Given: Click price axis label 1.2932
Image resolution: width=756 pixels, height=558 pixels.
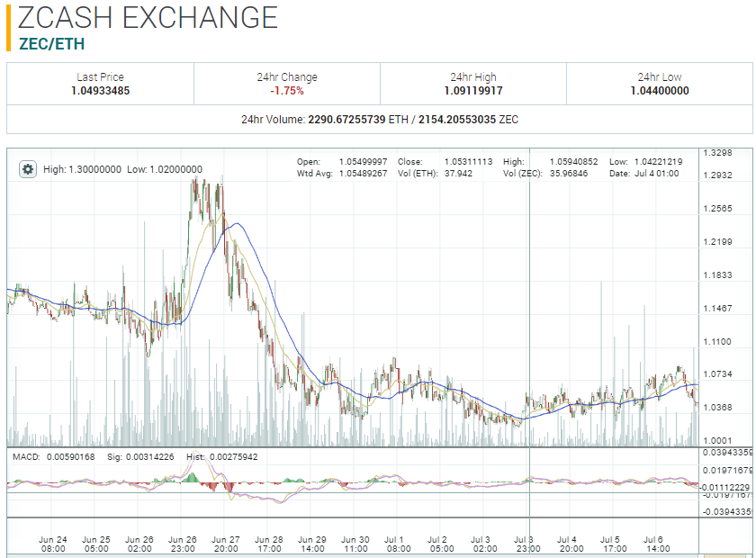Looking at the screenshot, I should click(717, 175).
